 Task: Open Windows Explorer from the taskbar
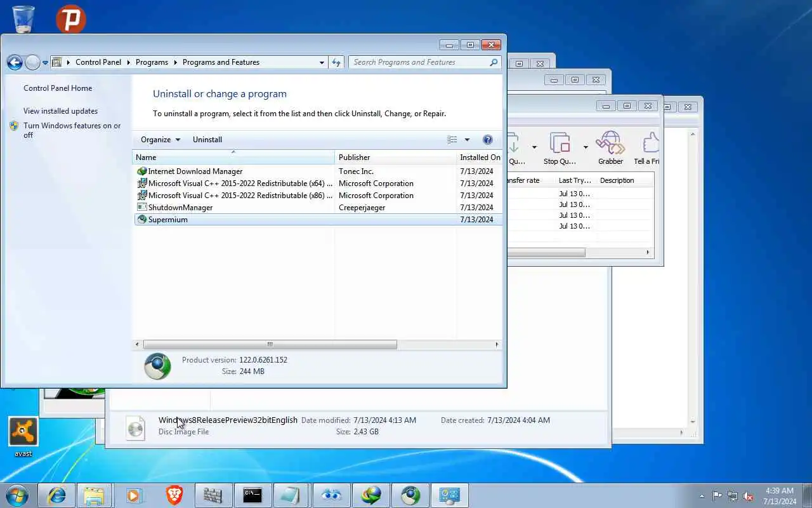(94, 495)
